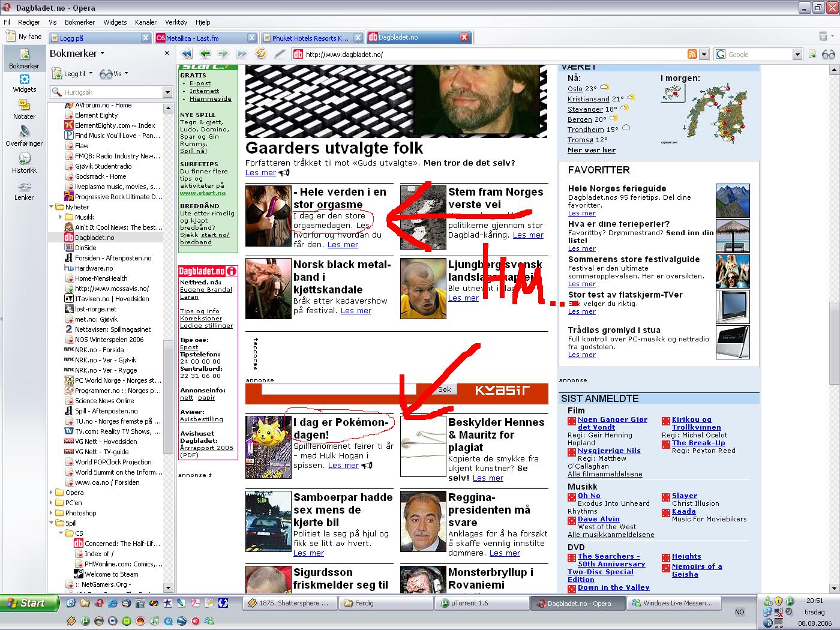
Task: Click the Vis glasses icon in bookmarks panel
Action: (106, 74)
